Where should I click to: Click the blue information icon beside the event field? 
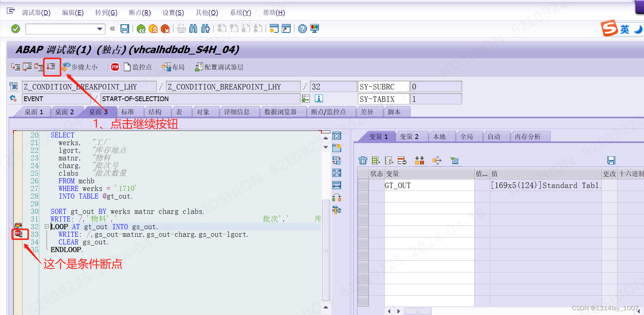coord(319,99)
